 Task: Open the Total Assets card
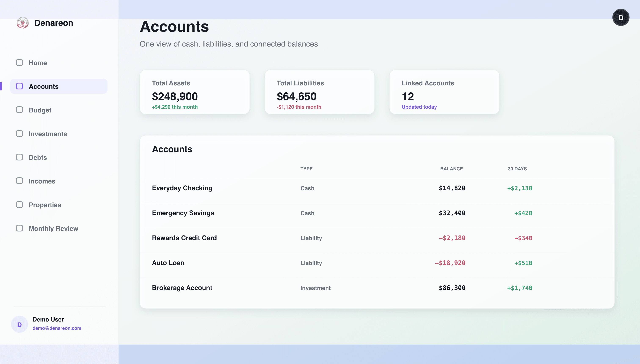pos(194,92)
